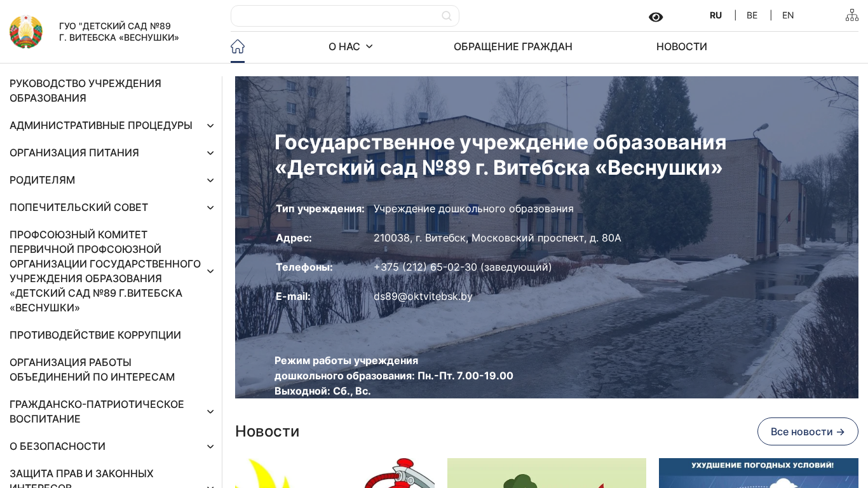Expand the ПОПЕЧИТЕЛЬСКИЙ СОВЕТ chevron
Viewport: 868px width, 488px height.
point(210,208)
